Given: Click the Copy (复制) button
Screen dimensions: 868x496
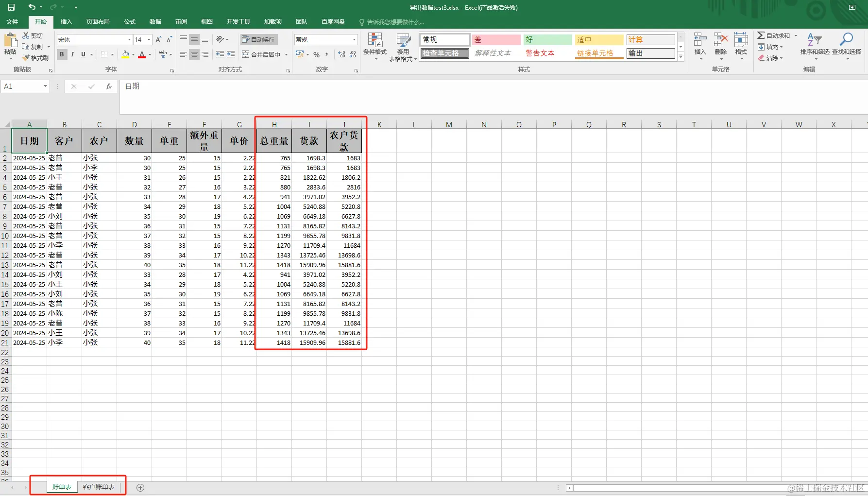Looking at the screenshot, I should pyautogui.click(x=33, y=47).
